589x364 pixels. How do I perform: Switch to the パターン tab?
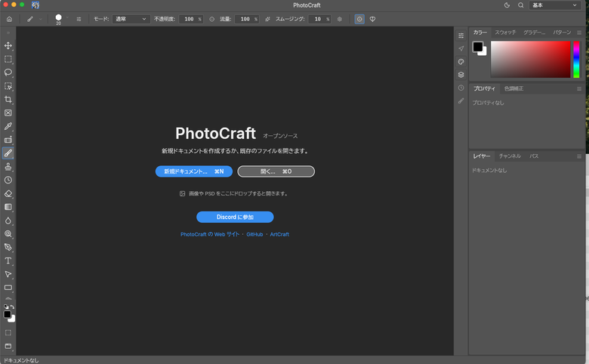[562, 32]
